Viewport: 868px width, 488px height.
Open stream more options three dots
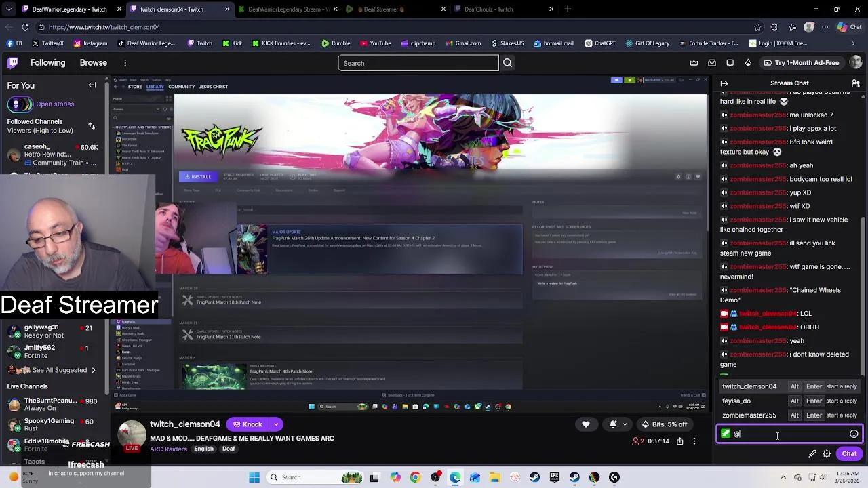694,441
